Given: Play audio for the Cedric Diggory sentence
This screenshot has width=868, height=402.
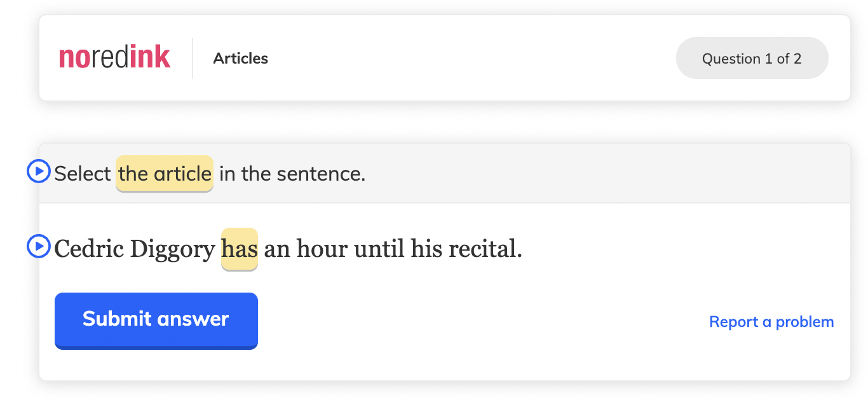Looking at the screenshot, I should pyautogui.click(x=39, y=246).
